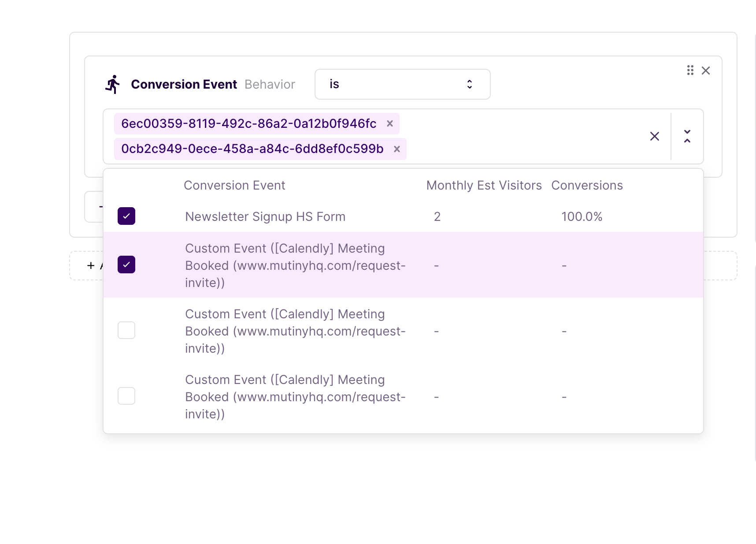Click the running figure Conversion Event icon

coord(113,84)
